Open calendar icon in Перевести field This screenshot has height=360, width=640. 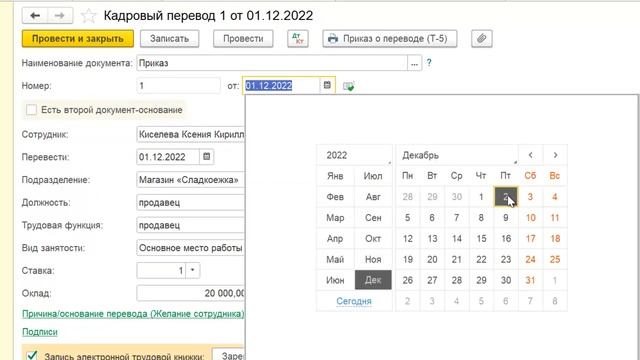pyautogui.click(x=207, y=157)
